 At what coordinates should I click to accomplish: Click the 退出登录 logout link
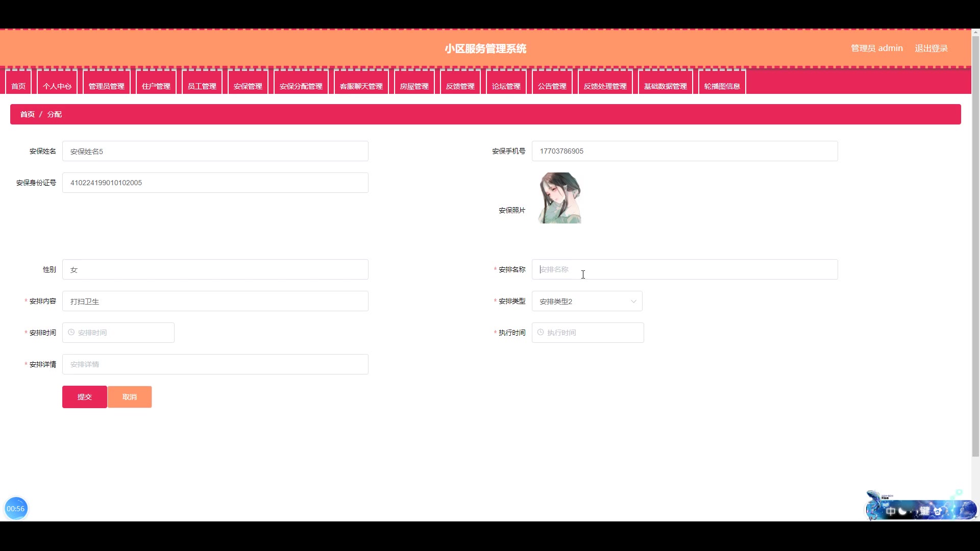[x=931, y=48]
